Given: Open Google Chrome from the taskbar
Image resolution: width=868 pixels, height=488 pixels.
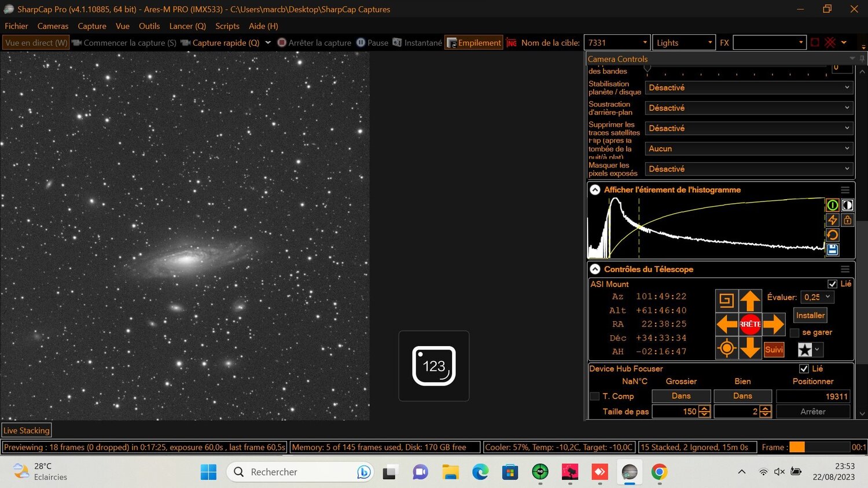Looking at the screenshot, I should click(659, 472).
